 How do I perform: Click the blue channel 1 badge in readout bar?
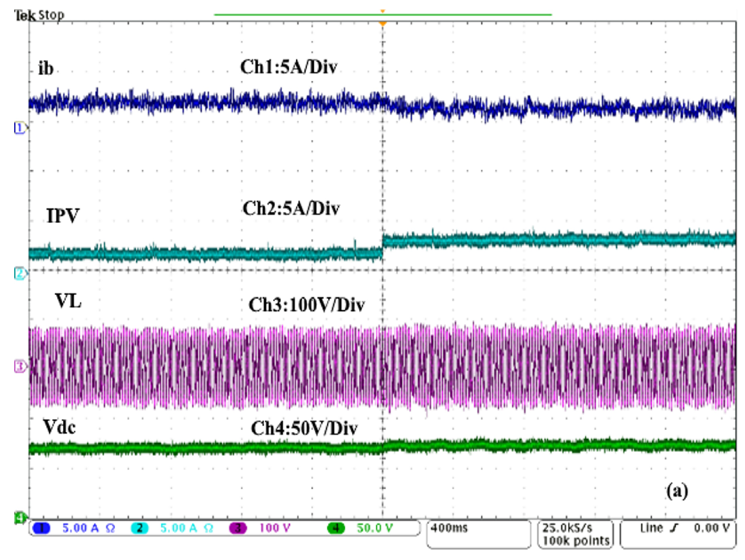pos(41,528)
